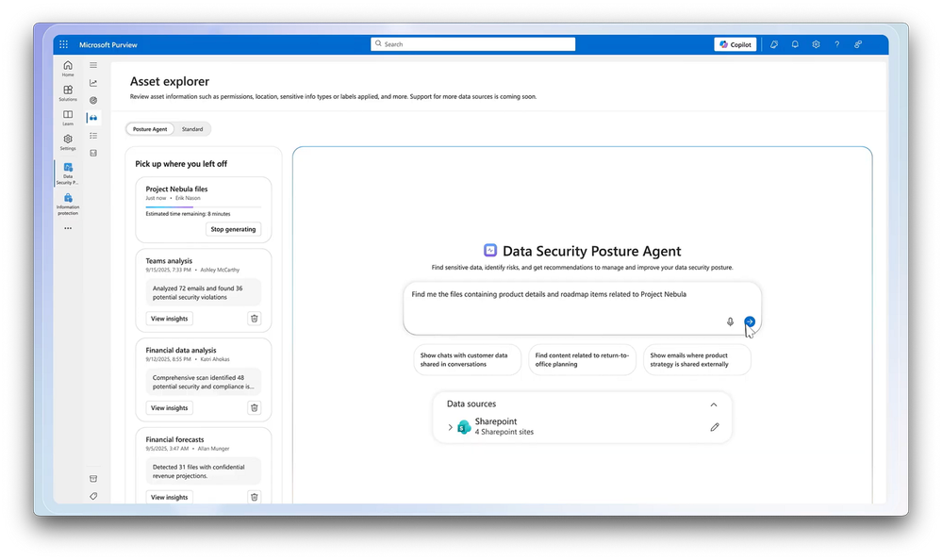View insights for Financial forecasts
Viewport: 942px width, 560px height.
click(x=170, y=497)
